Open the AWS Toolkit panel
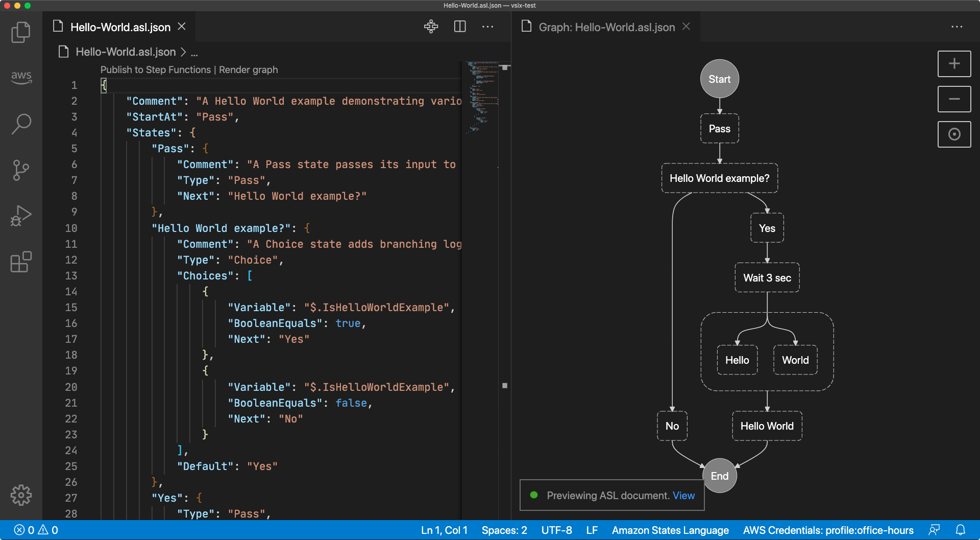Viewport: 980px width, 540px height. coord(21,77)
